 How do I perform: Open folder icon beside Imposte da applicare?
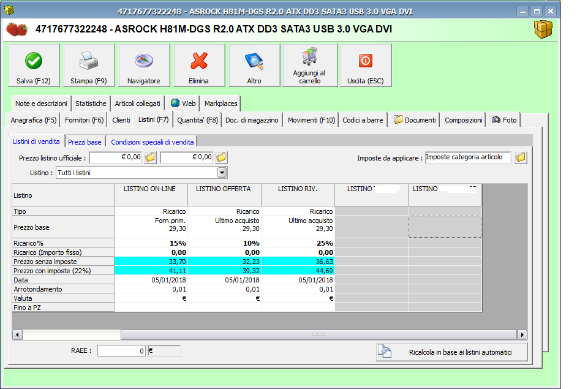coord(521,157)
